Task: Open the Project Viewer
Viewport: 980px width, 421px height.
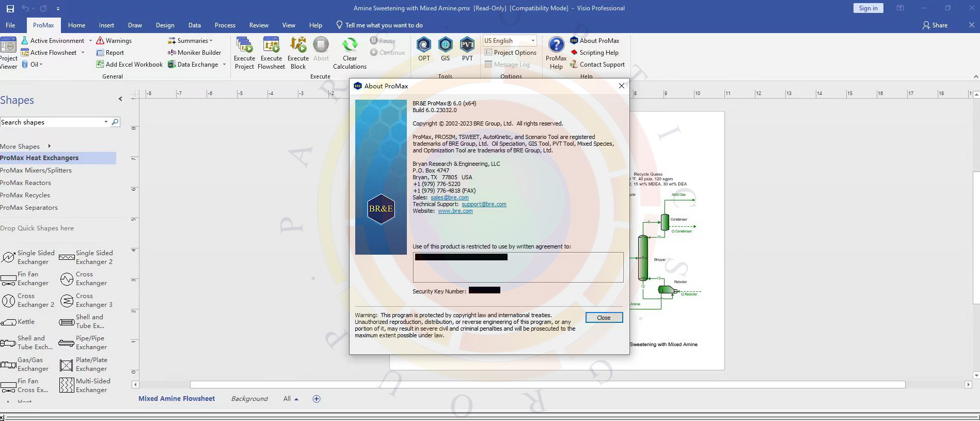Action: pos(8,53)
